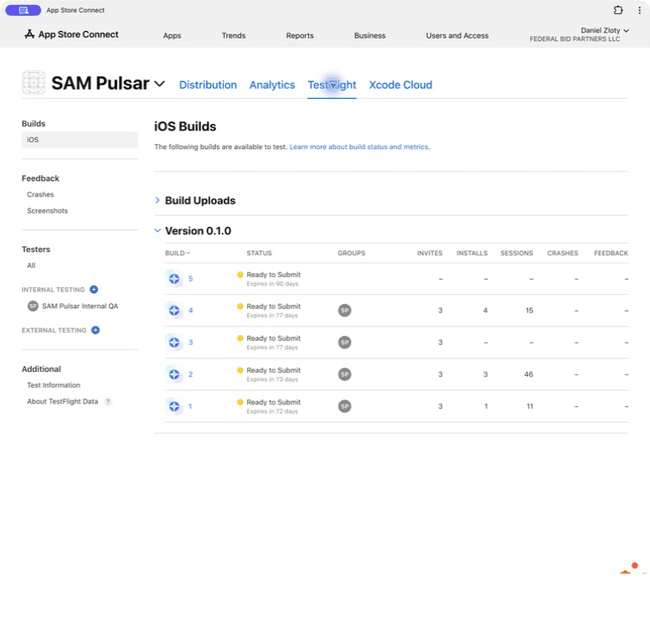This screenshot has width=650, height=644.
Task: Click the help question mark beside About TestFlight Data
Action: 108,401
